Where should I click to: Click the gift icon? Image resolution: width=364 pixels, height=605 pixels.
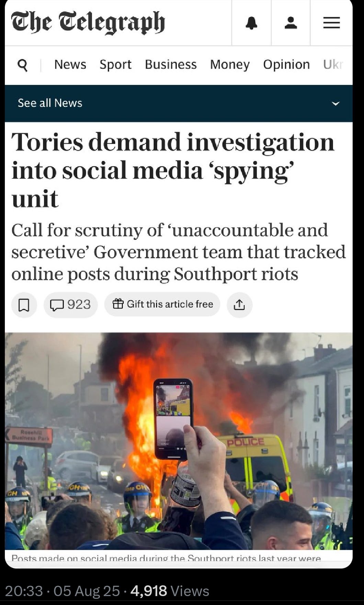point(118,304)
